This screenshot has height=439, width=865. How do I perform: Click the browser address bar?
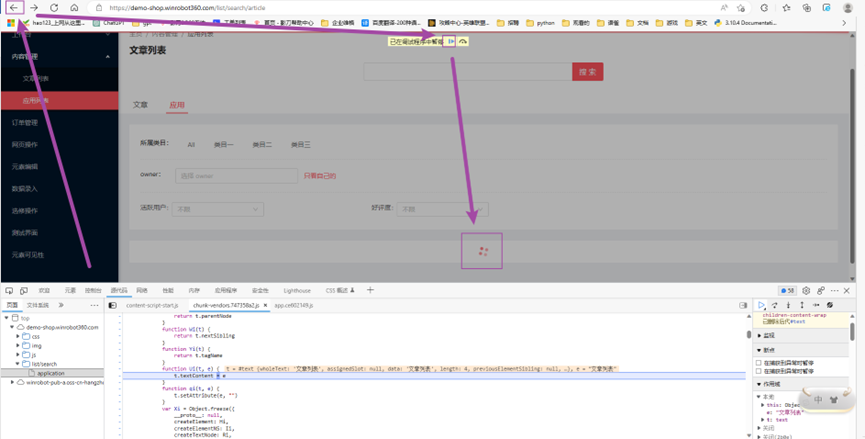[402, 8]
